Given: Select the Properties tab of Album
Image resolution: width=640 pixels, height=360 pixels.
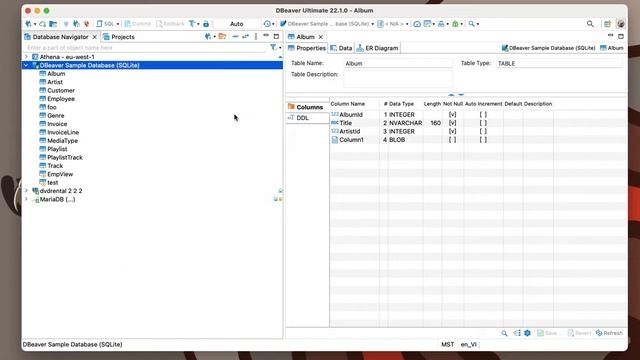Looking at the screenshot, I should (x=307, y=48).
